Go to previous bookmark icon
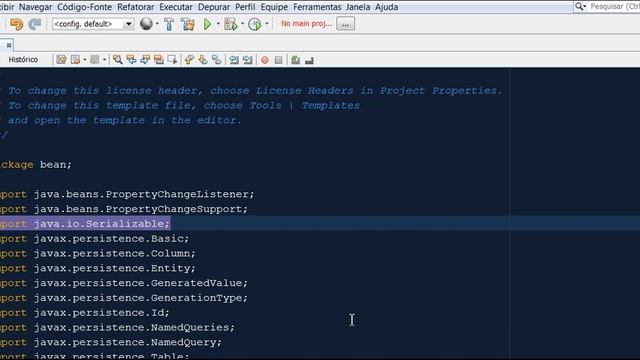Screen dimensions: 640x360 [189, 60]
